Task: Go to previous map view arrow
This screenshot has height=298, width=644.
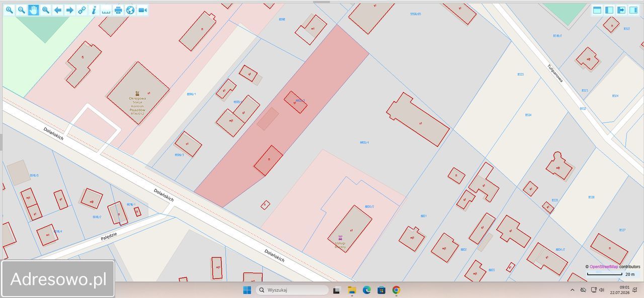Action: (58, 10)
